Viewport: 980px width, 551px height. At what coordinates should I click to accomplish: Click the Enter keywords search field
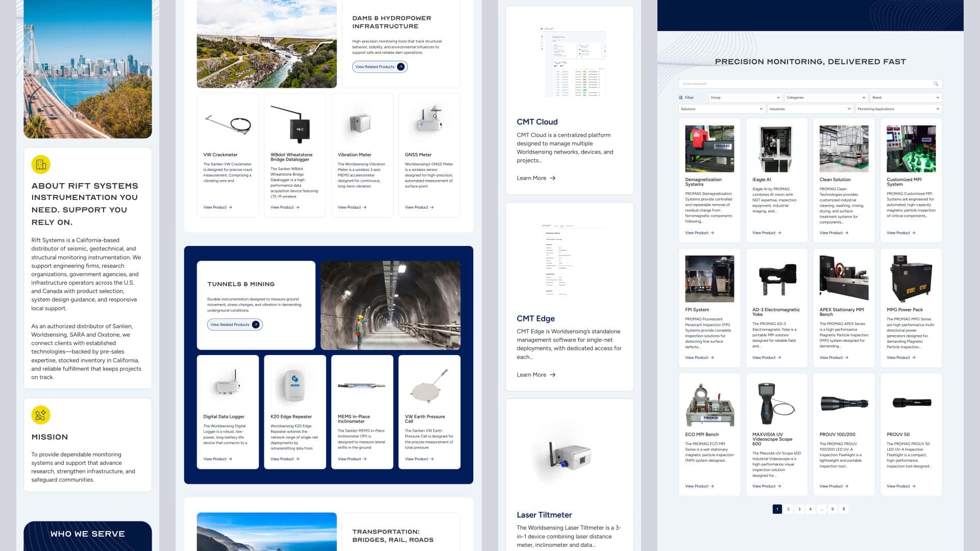tap(810, 84)
